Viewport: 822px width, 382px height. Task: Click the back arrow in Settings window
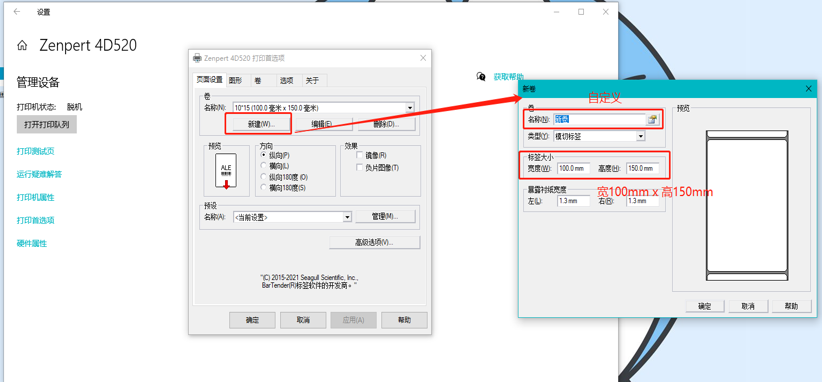click(x=17, y=12)
